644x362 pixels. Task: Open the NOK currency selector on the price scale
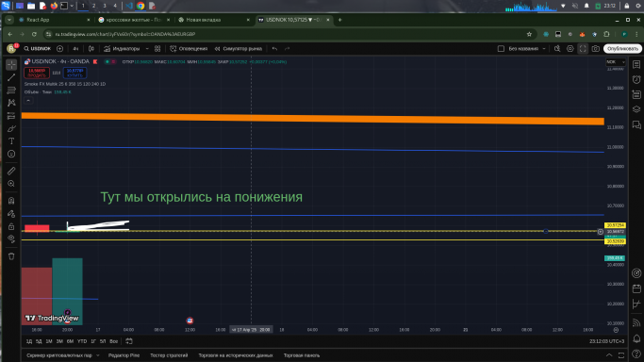616,62
